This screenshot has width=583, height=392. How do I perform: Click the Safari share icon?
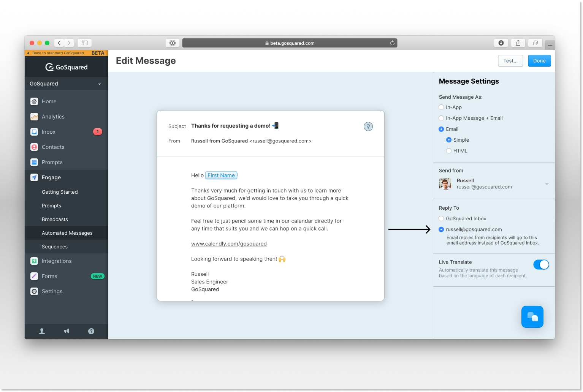518,43
